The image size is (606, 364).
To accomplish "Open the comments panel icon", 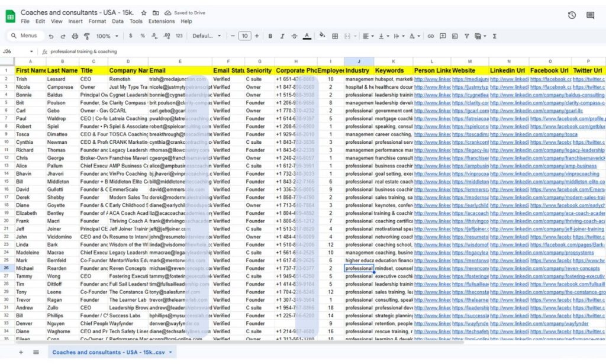I will (590, 15).
